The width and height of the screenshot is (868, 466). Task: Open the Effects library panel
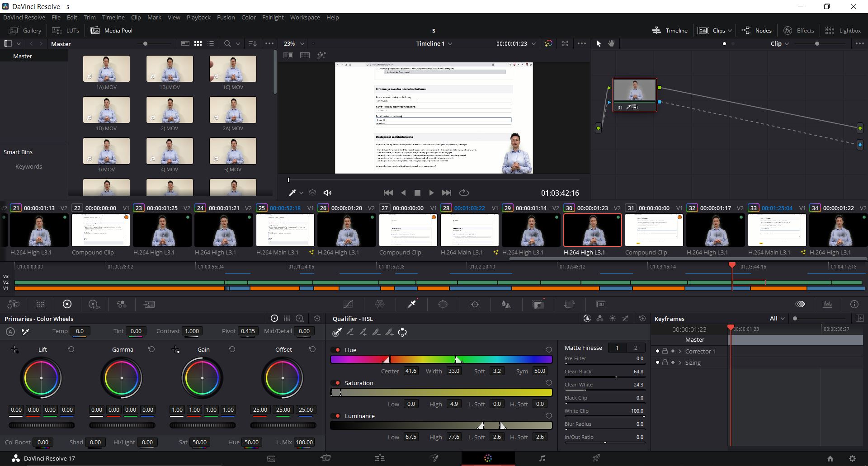point(799,30)
